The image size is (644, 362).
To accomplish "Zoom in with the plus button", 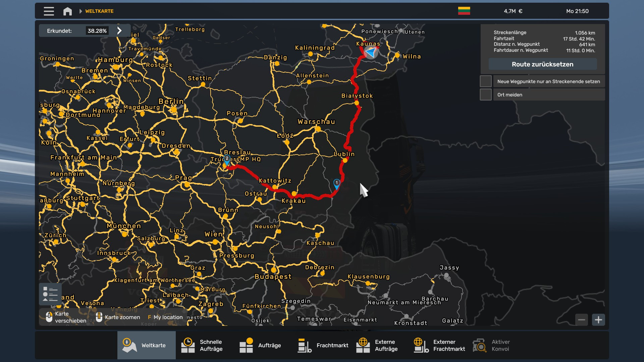I will point(599,320).
